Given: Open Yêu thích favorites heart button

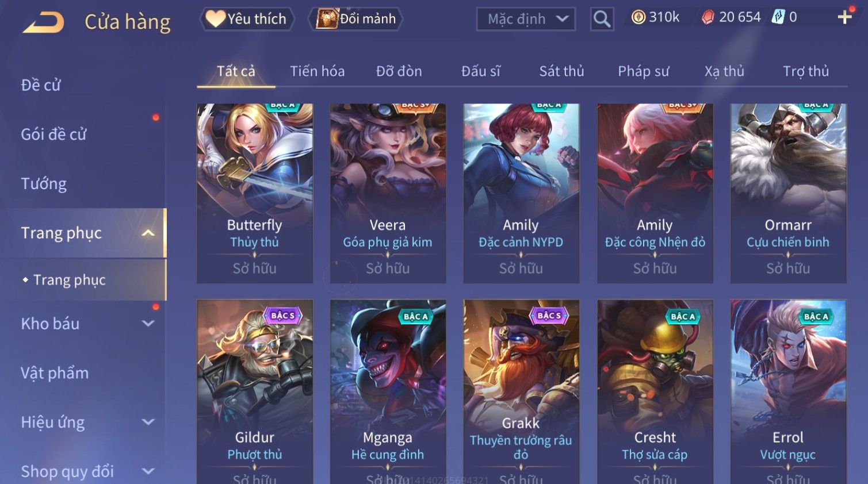Looking at the screenshot, I should (x=247, y=19).
